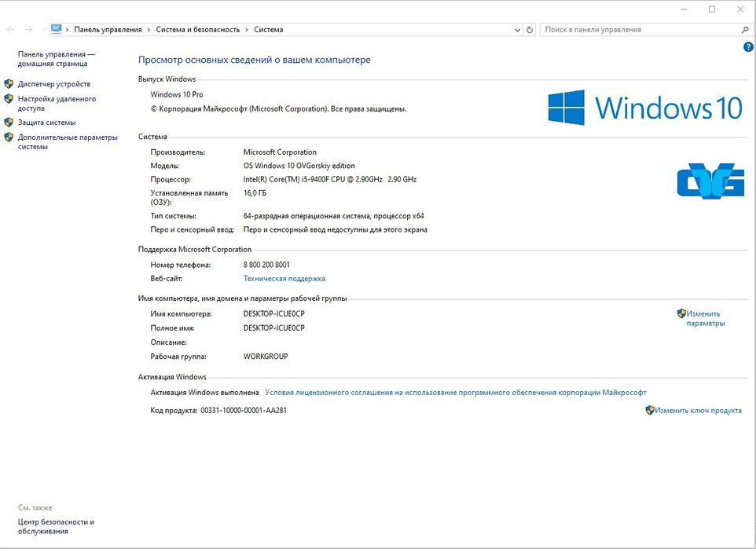Click the search magnifier icon
Viewport: 756px width, 549px height.
coord(745,30)
